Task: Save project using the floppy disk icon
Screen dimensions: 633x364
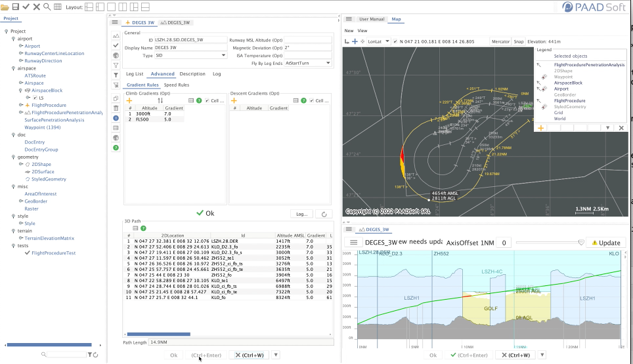Action: [16, 7]
